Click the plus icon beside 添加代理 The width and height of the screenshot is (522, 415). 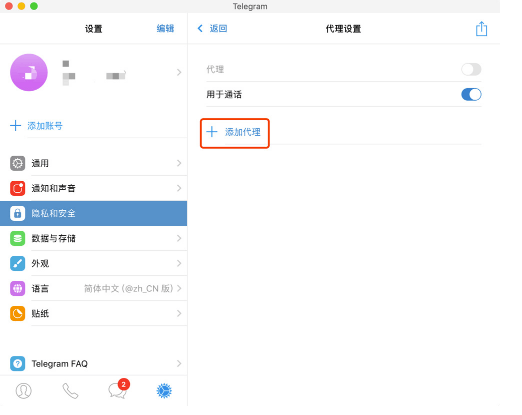click(212, 132)
